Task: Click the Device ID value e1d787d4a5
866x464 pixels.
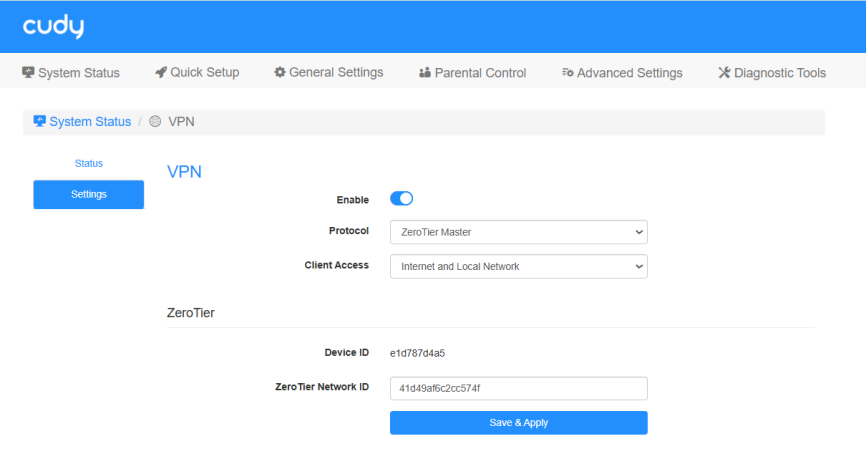Action: 417,353
